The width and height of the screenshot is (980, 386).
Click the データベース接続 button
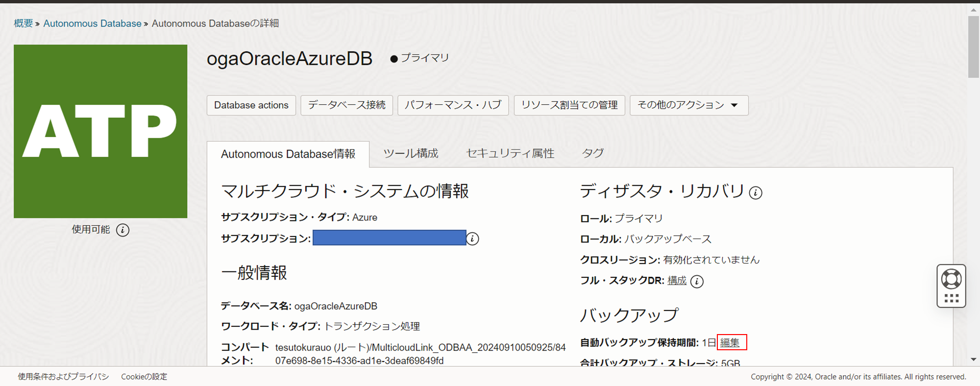[x=347, y=105]
